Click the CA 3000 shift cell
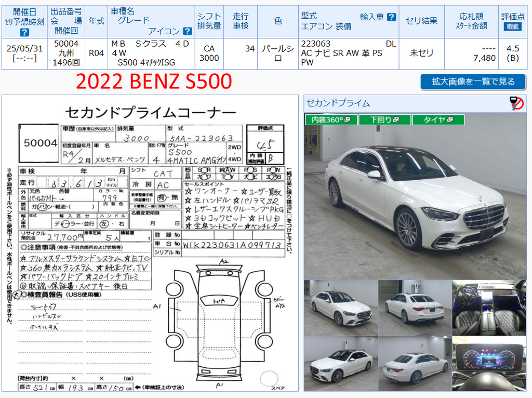The height and width of the screenshot is (398, 532). point(209,54)
